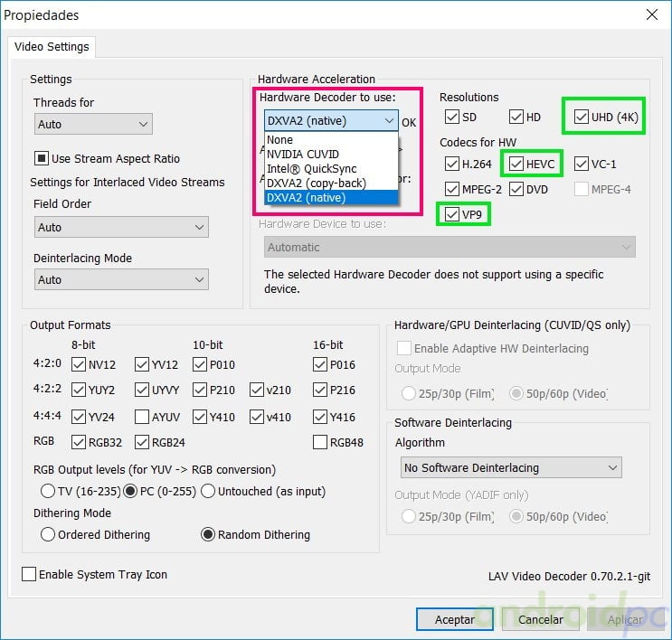The image size is (672, 640).
Task: Check the RGB48 output format box
Action: coord(320,442)
